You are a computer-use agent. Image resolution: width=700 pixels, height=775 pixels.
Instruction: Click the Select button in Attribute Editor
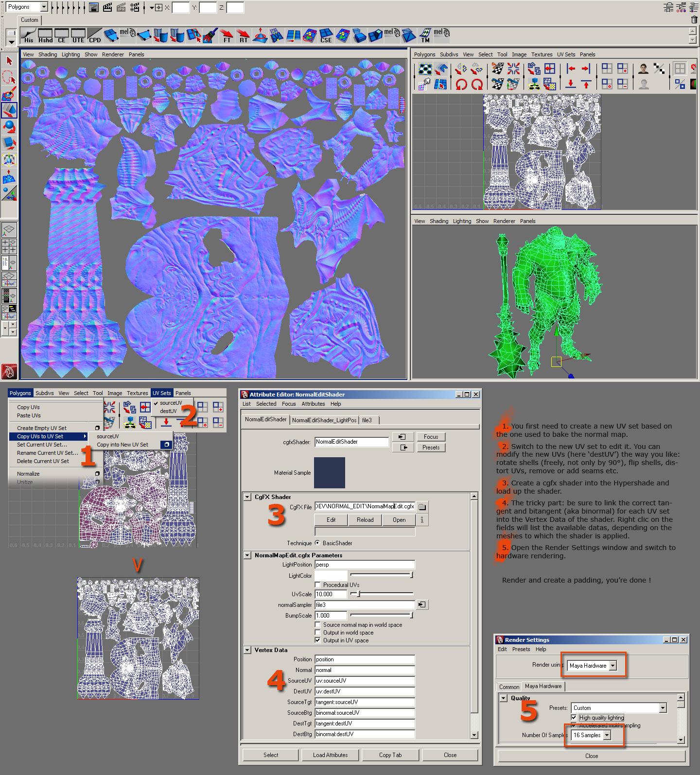point(271,755)
